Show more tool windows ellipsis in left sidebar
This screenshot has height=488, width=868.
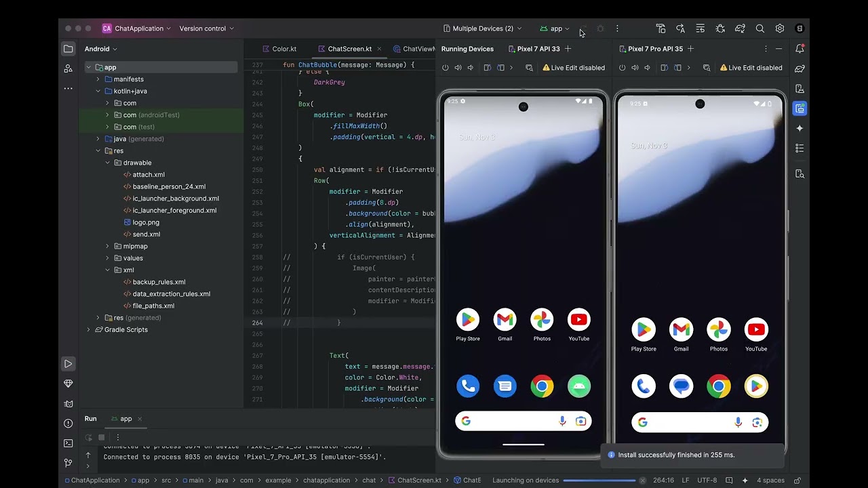coord(68,88)
